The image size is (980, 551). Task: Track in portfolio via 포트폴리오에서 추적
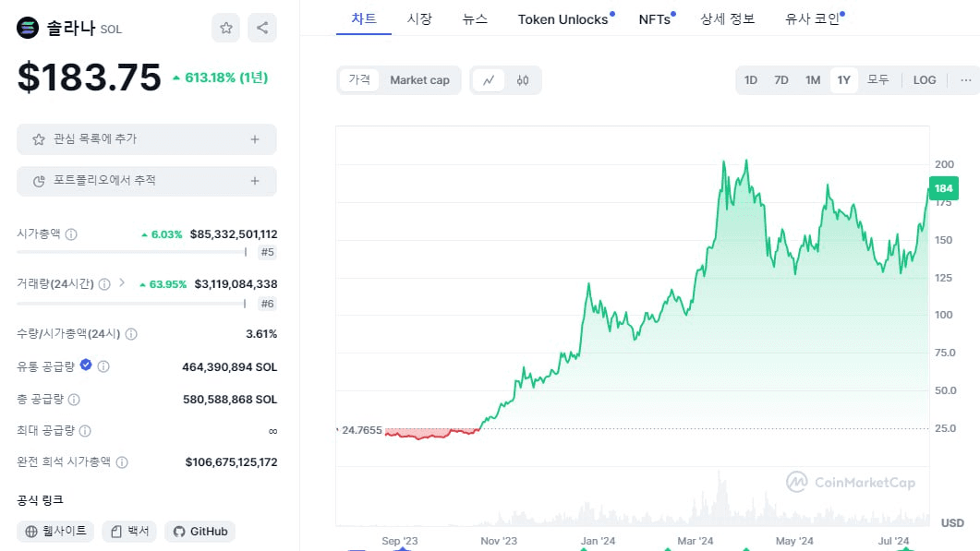[147, 181]
